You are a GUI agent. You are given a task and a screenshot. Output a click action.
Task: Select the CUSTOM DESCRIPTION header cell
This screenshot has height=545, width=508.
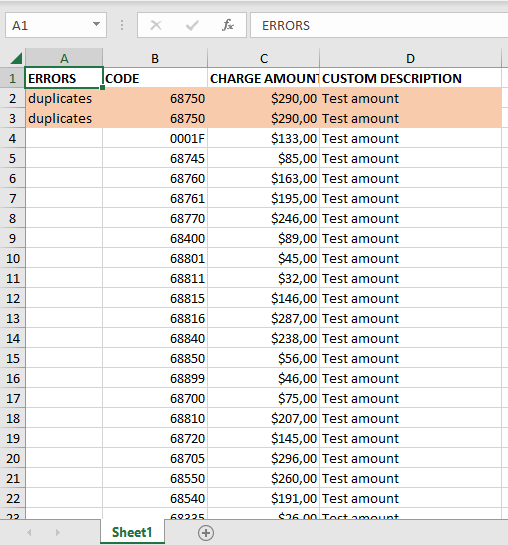pos(410,78)
